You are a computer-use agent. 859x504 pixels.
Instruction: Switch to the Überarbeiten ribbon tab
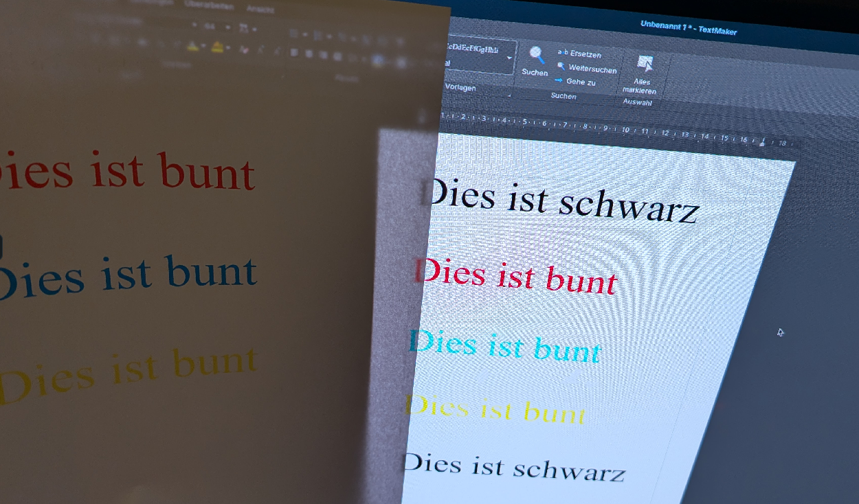click(209, 7)
